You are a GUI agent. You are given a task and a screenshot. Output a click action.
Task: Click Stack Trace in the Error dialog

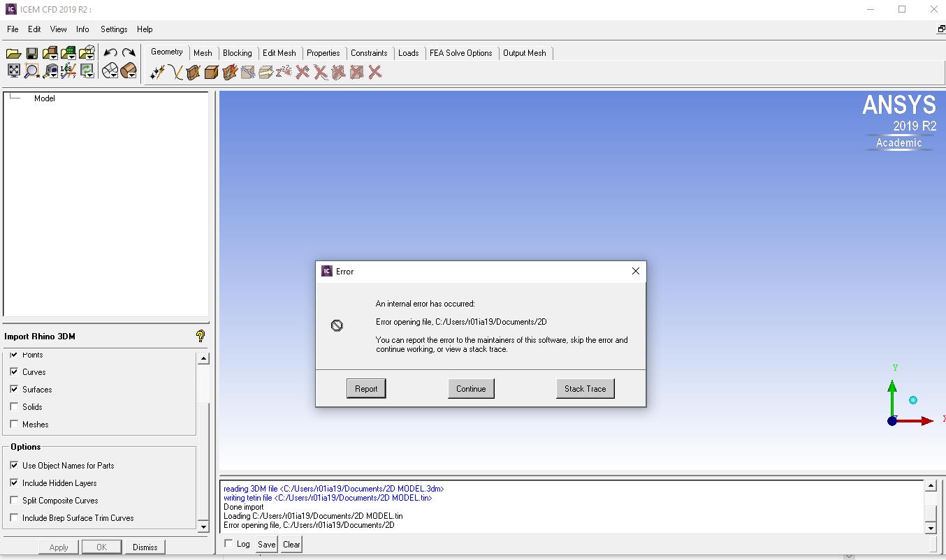(x=585, y=389)
